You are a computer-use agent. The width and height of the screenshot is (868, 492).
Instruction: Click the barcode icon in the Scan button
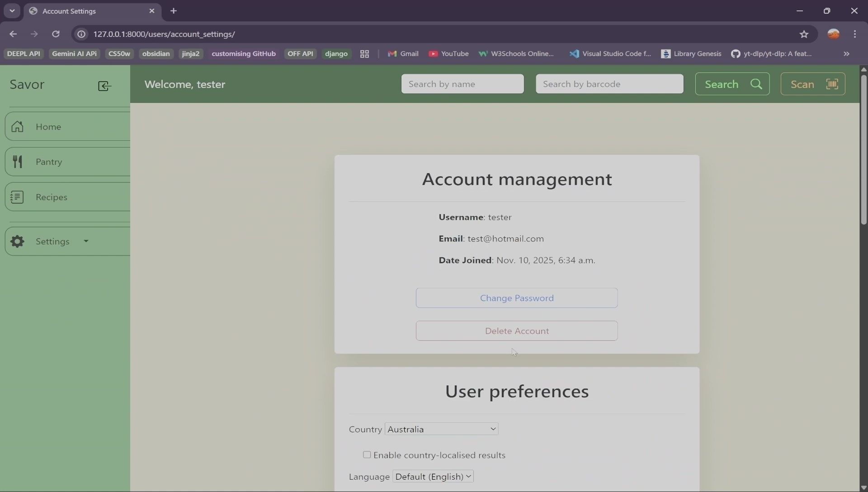[x=832, y=84]
